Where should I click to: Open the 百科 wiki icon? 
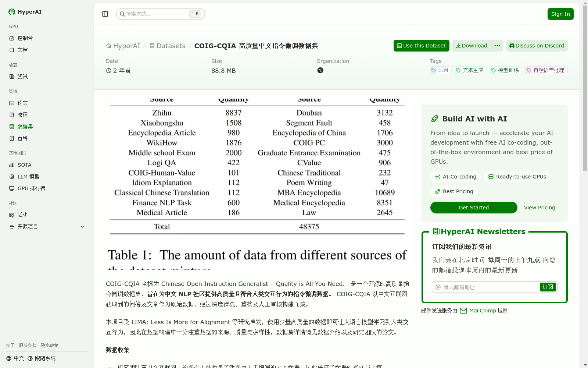[12, 138]
